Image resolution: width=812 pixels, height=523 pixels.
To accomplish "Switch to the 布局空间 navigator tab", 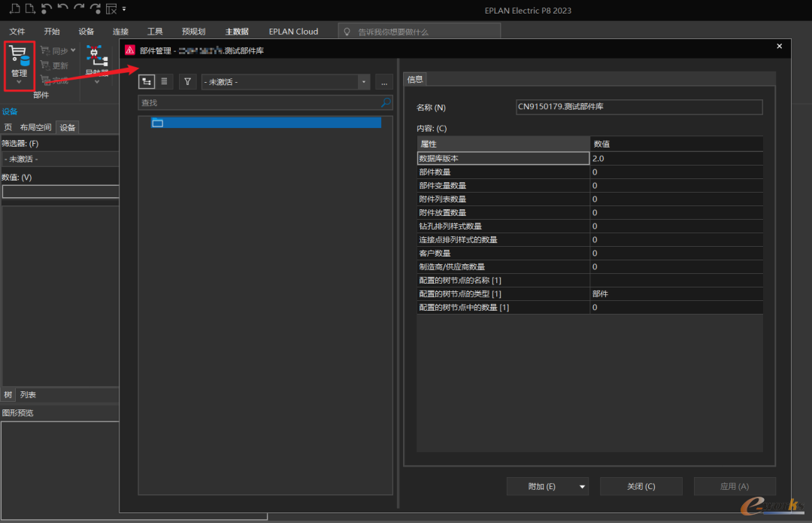I will click(36, 127).
